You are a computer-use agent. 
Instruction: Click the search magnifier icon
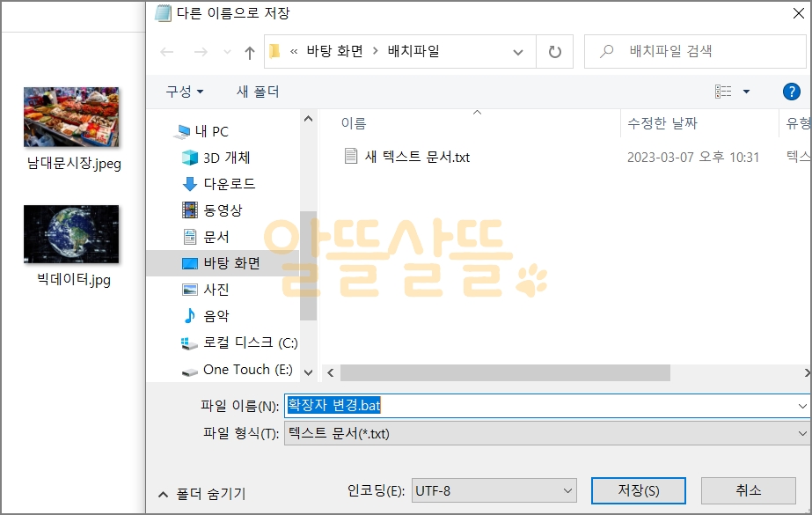click(x=606, y=51)
